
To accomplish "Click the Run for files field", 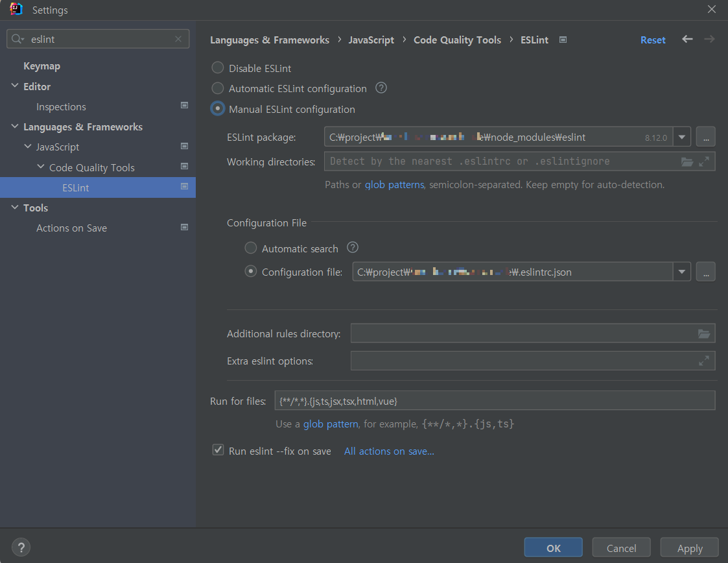I will (495, 400).
